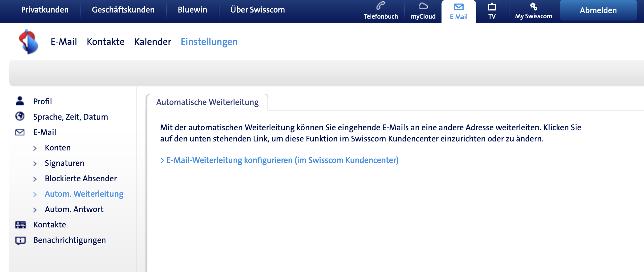Open Telefonbuch phone icon
644x272 pixels.
tap(381, 6)
